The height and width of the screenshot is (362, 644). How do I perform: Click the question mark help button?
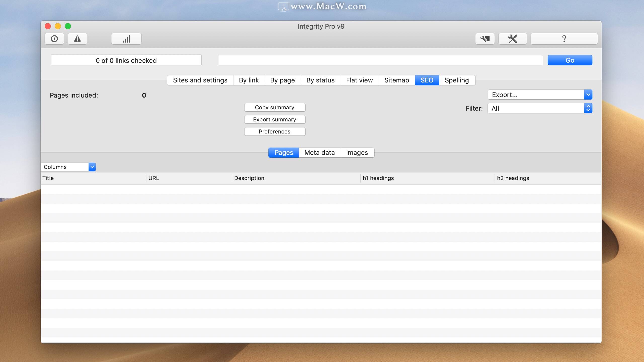tap(564, 39)
